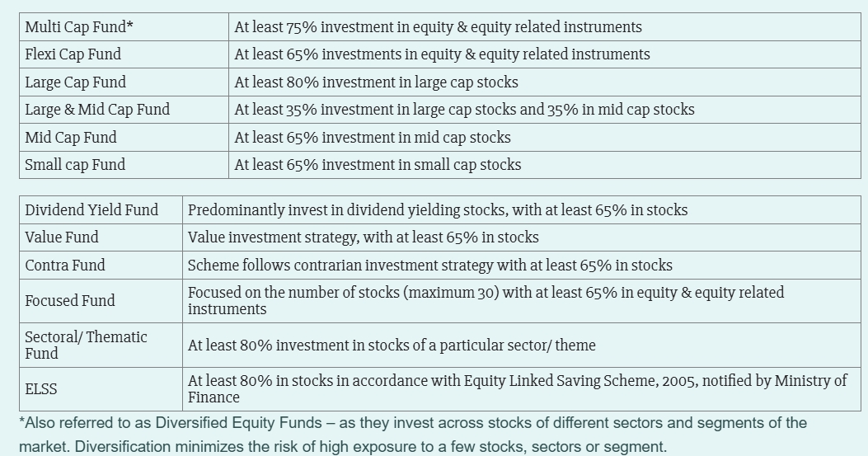868x456 pixels.
Task: Click the Large Cap Fund cell
Action: 124,82
